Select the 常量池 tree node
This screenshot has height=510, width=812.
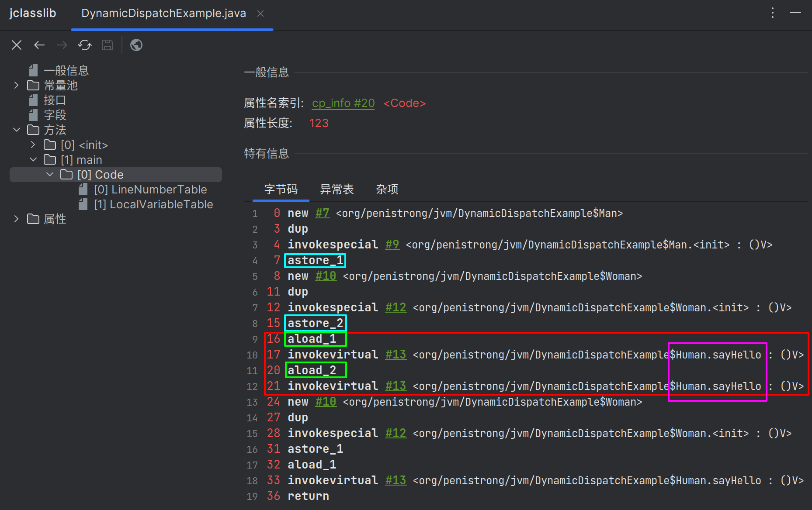[x=61, y=85]
